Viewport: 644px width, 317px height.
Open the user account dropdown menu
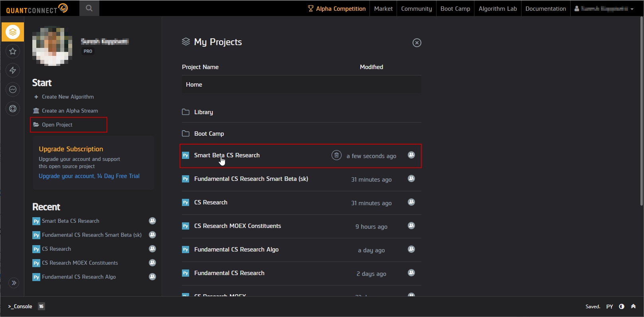[604, 8]
